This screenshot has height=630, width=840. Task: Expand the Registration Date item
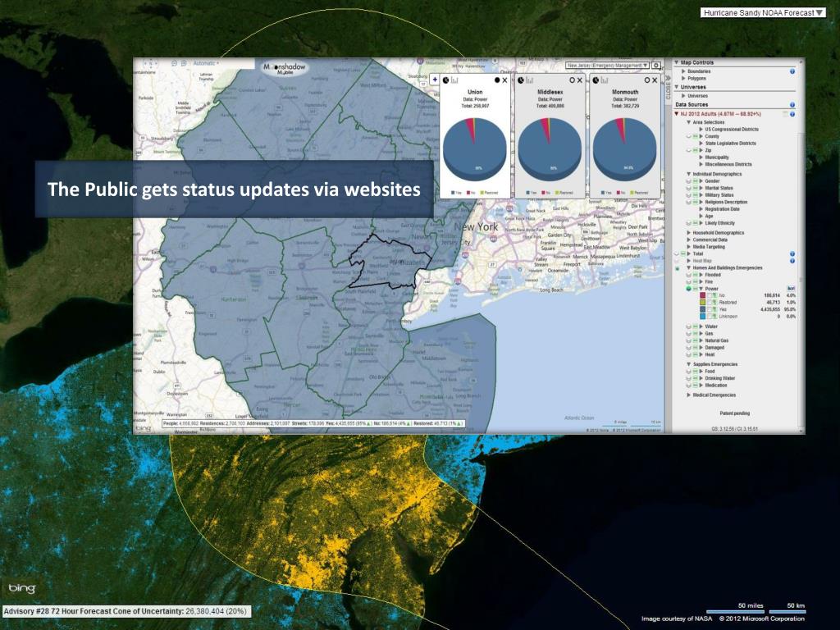pyautogui.click(x=701, y=209)
